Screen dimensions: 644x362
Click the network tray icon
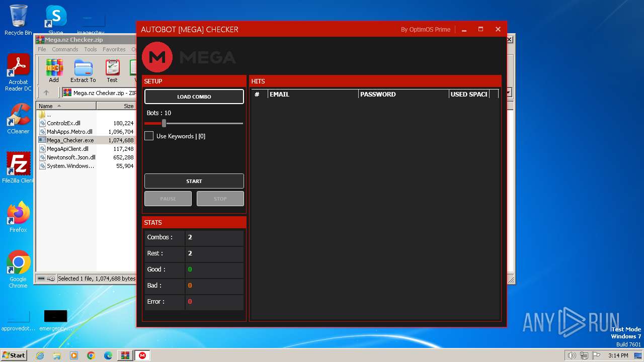point(584,355)
